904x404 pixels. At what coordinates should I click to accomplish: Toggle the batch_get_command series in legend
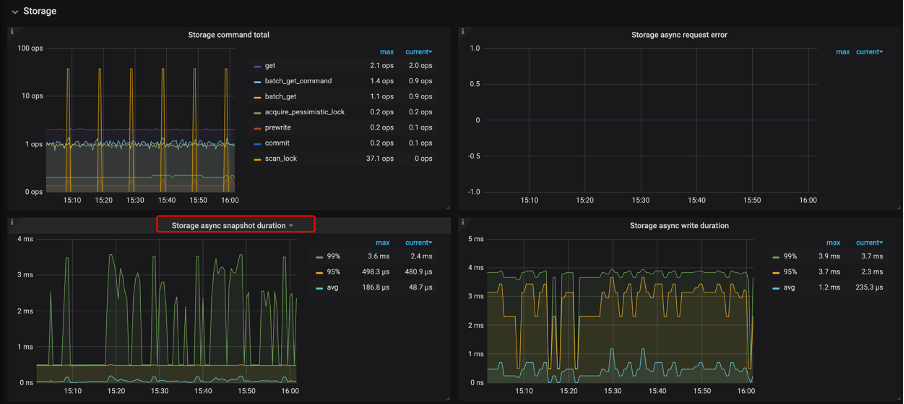[x=298, y=81]
